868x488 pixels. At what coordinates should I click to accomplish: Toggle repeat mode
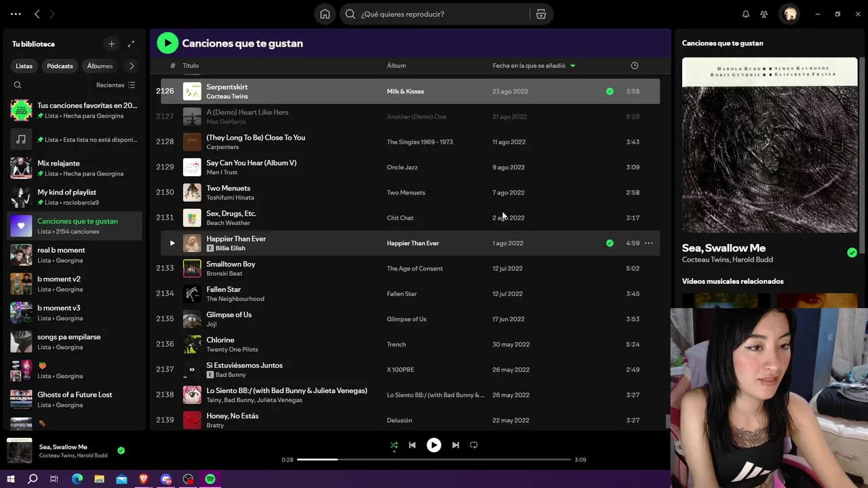[474, 445]
